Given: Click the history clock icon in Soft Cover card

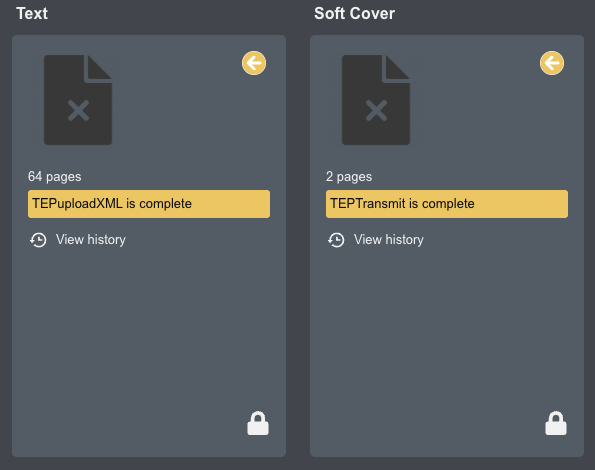Looking at the screenshot, I should 336,240.
